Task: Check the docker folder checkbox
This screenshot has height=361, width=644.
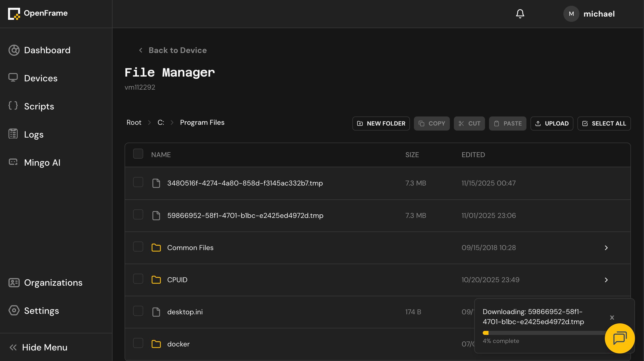Action: [138, 343]
